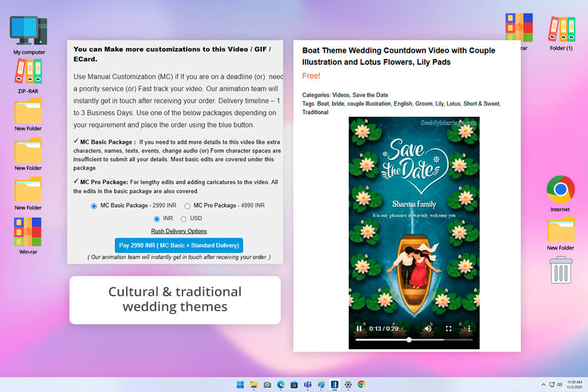Viewport: 588px width, 392px height.
Task: Open the clock and date flyout
Action: [x=574, y=385]
